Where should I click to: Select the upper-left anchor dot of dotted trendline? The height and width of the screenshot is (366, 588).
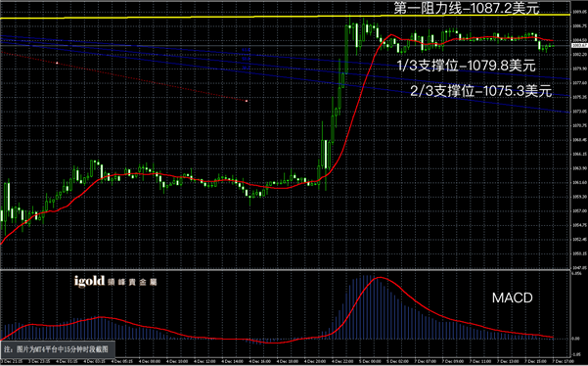click(x=57, y=63)
